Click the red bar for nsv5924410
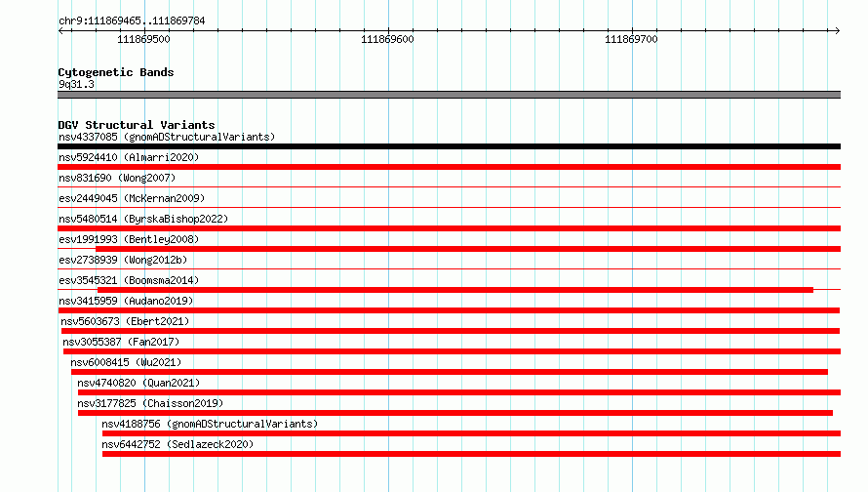 (449, 167)
